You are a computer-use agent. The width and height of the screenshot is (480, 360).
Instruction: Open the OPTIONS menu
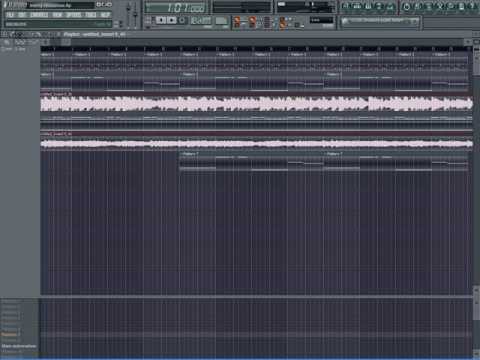(74, 15)
